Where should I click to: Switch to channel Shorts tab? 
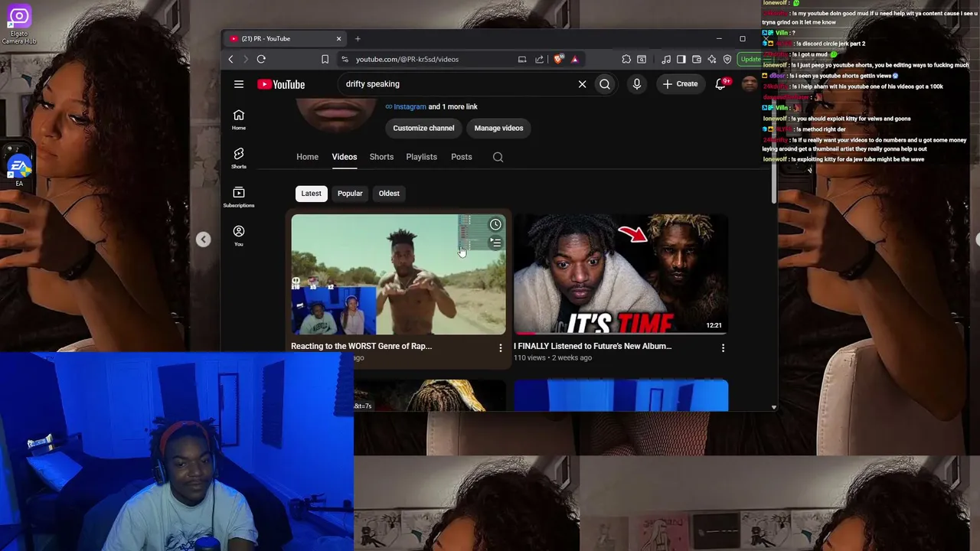click(381, 157)
